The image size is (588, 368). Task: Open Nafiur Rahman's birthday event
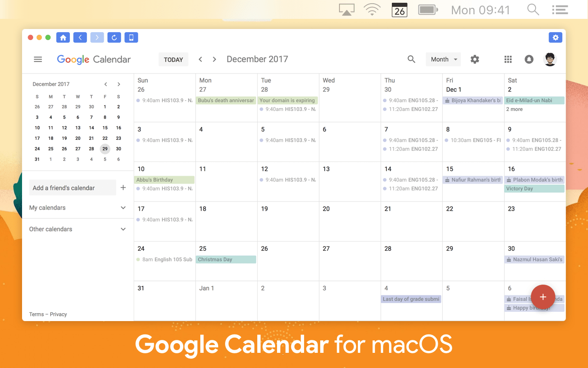pos(473,180)
